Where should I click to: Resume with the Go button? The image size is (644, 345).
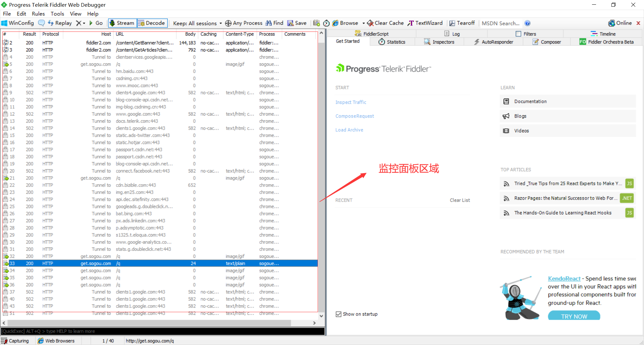(x=96, y=23)
